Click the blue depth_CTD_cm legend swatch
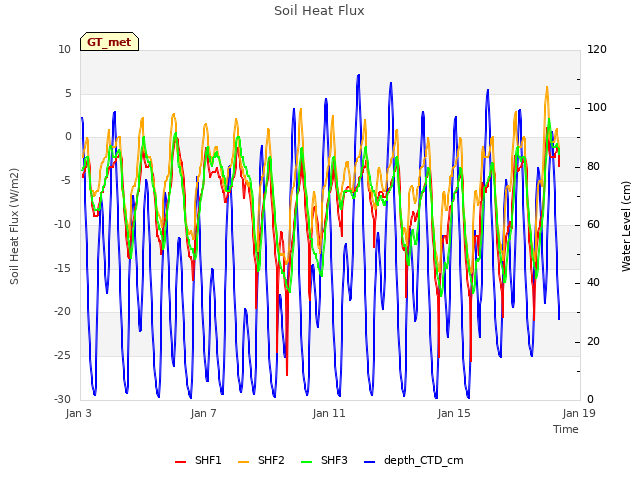 [x=369, y=462]
